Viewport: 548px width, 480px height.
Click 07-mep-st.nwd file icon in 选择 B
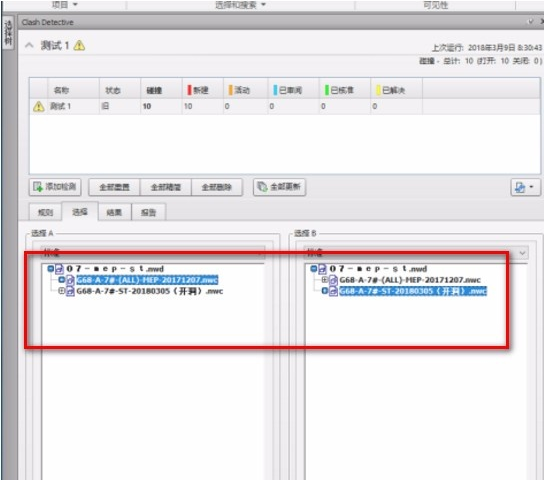pyautogui.click(x=322, y=269)
